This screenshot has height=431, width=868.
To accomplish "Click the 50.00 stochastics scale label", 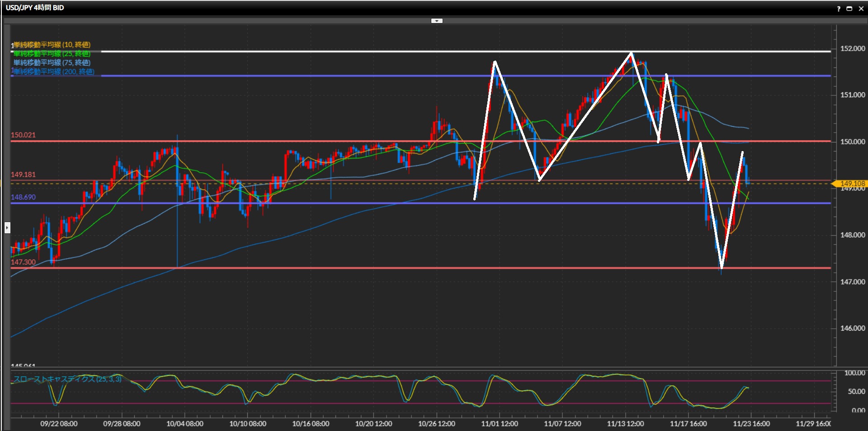I will (x=856, y=391).
